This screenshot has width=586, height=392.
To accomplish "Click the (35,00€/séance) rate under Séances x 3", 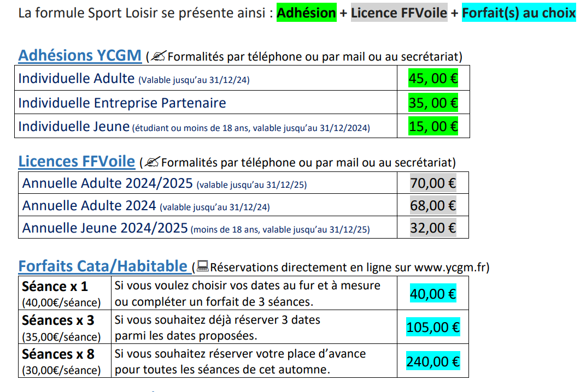I will tap(61, 337).
